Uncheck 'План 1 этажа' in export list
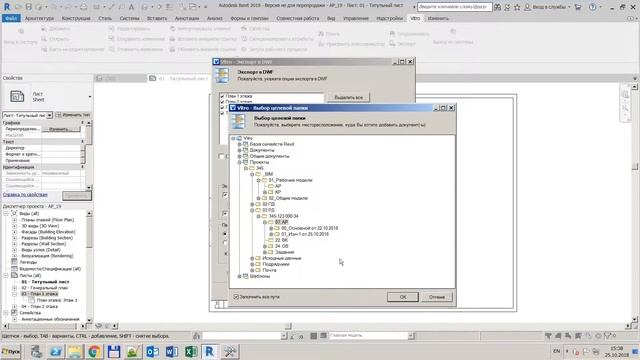The height and width of the screenshot is (360, 640). click(222, 96)
